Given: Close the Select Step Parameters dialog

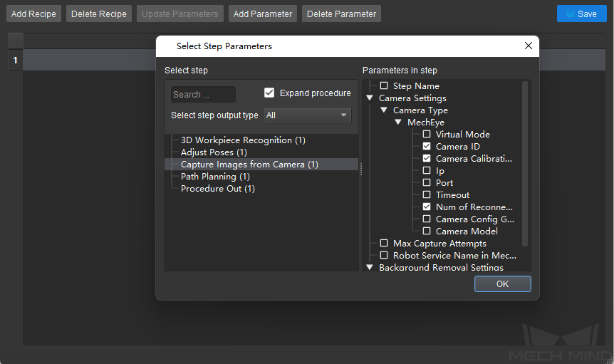Looking at the screenshot, I should [x=529, y=46].
